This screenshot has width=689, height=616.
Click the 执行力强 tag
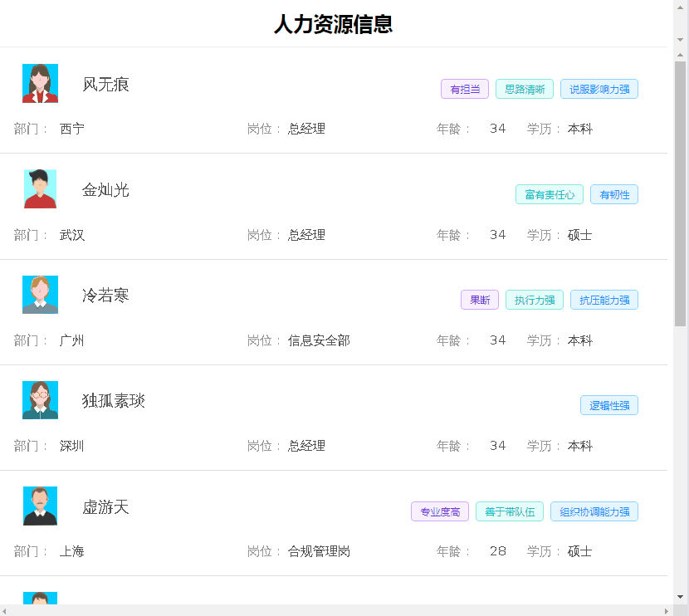[x=535, y=300]
